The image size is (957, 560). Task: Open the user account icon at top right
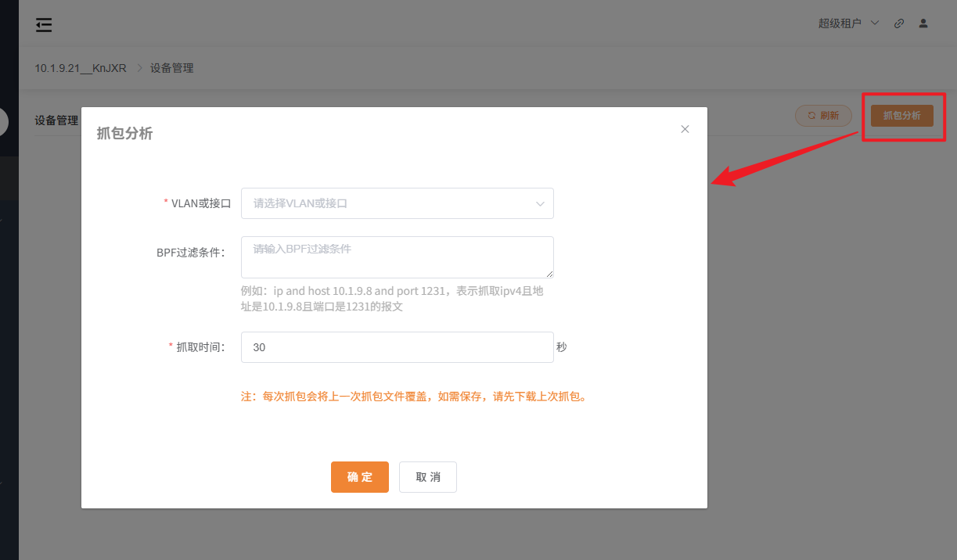923,23
